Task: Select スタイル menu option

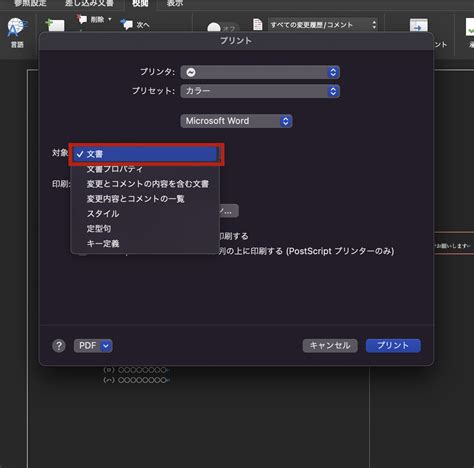Action: click(x=146, y=214)
